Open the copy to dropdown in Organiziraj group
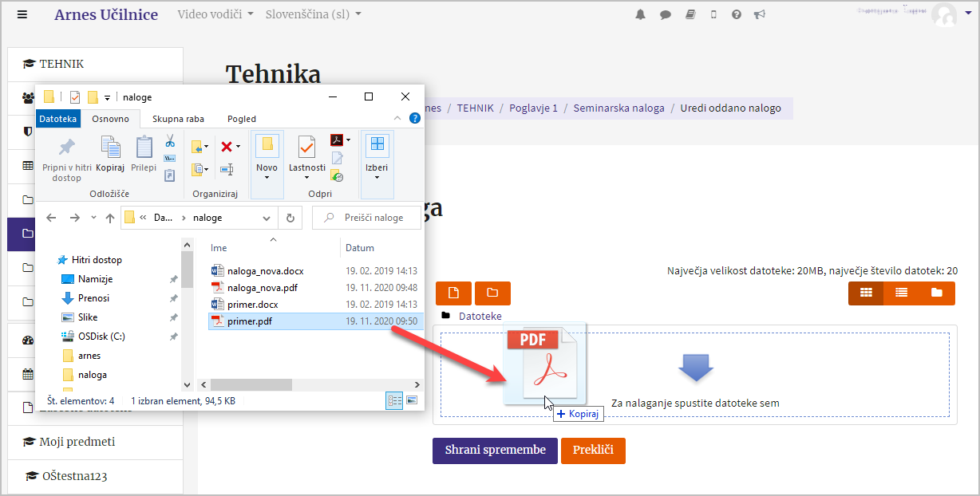The width and height of the screenshot is (980, 496). pyautogui.click(x=200, y=169)
